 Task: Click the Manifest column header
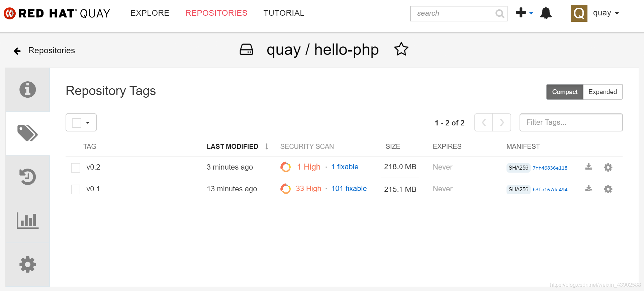523,147
